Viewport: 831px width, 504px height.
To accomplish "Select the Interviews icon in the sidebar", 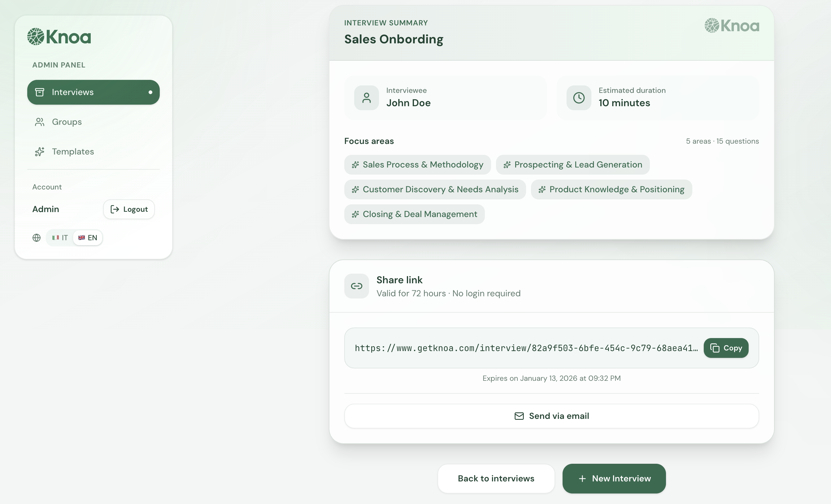I will [40, 92].
